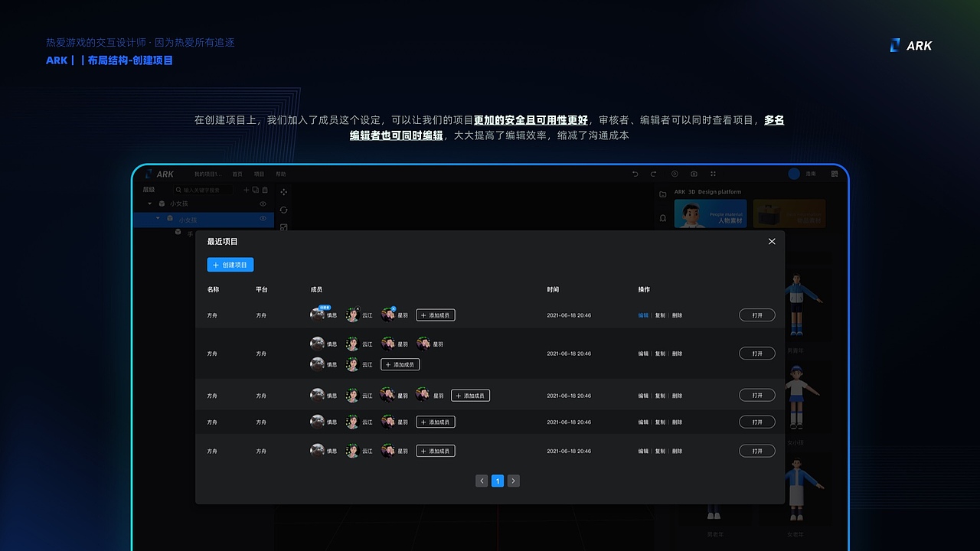Image resolution: width=980 pixels, height=551 pixels.
Task: Select the rotate tool icon
Action: click(x=284, y=210)
